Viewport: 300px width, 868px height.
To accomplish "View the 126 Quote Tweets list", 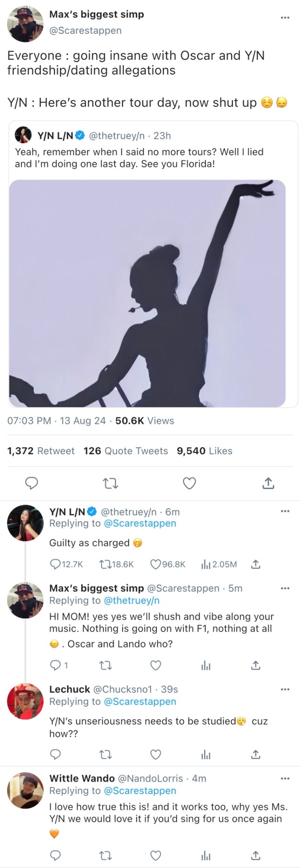I will 126,451.
